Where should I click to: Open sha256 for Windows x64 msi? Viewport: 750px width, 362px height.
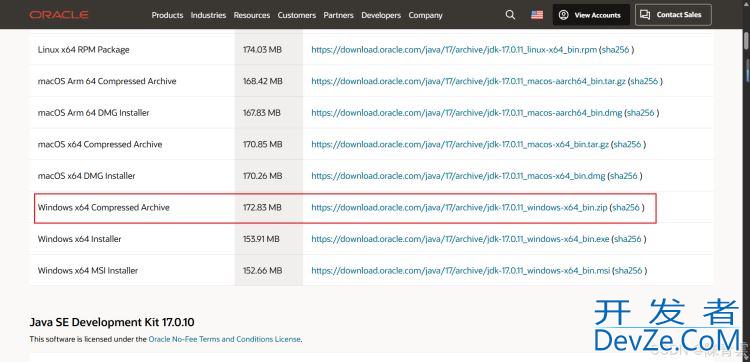pos(629,270)
